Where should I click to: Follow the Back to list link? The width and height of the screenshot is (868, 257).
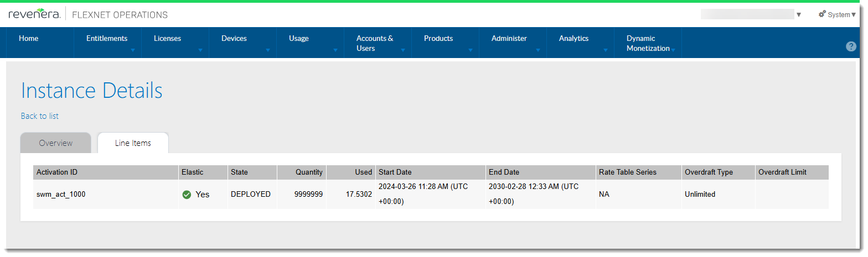click(x=40, y=116)
